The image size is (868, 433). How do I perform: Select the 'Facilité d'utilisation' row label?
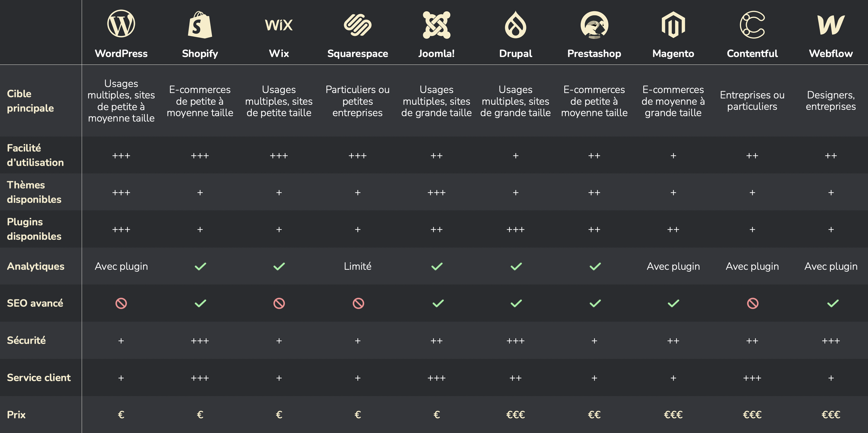tap(35, 155)
